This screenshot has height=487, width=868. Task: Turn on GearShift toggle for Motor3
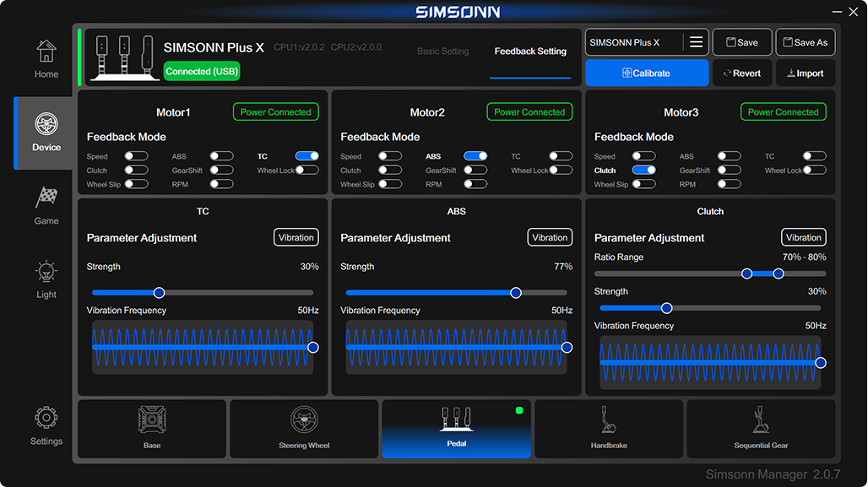click(729, 170)
